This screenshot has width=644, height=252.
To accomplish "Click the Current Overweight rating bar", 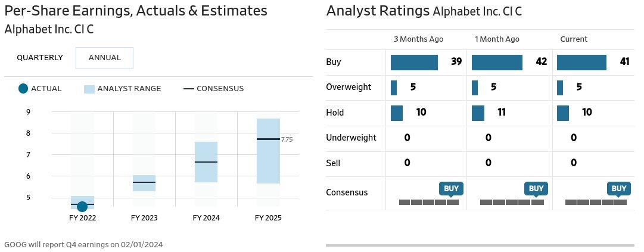I will click(560, 88).
